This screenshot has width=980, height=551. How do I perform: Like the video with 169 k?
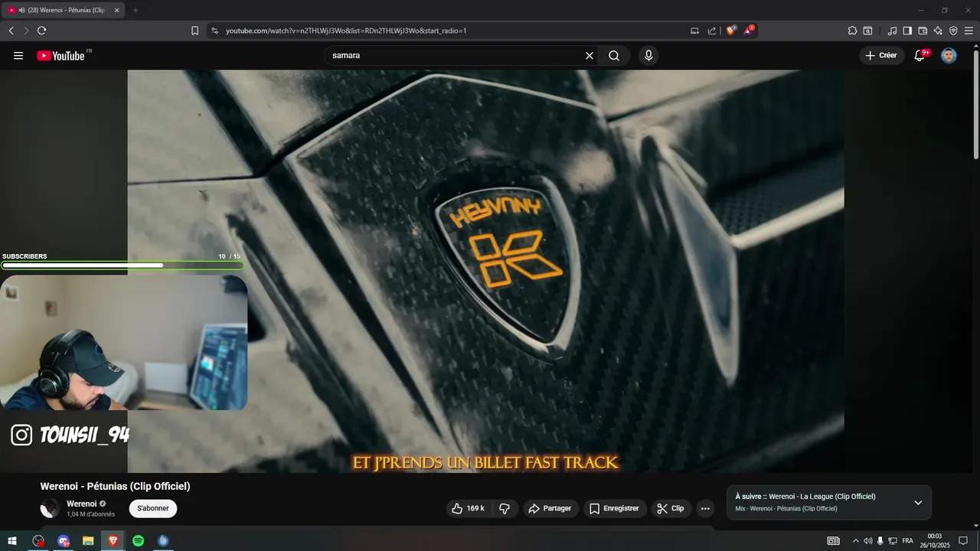469,508
